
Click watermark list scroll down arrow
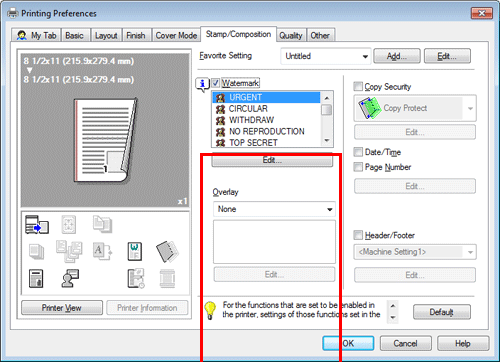pos(327,140)
